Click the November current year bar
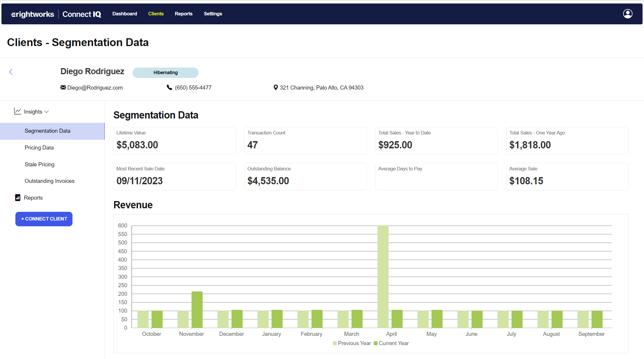This screenshot has width=644, height=359. point(197,310)
